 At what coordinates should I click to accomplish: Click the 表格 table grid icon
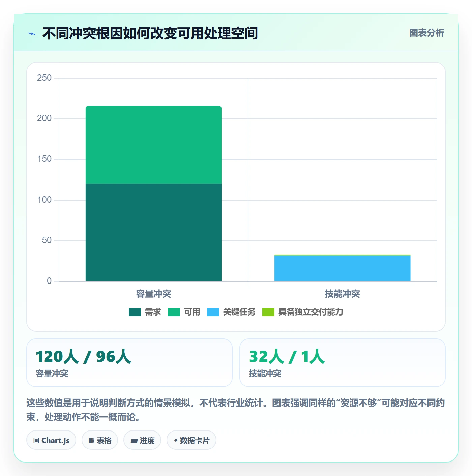click(91, 441)
